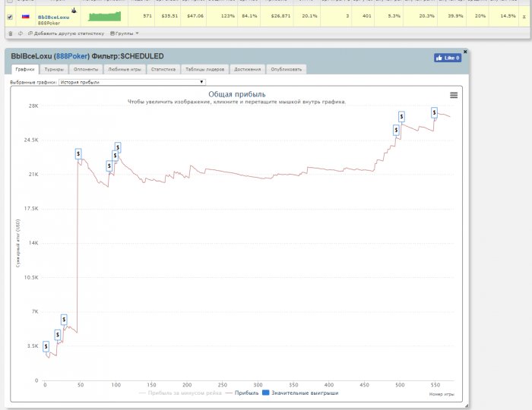
Task: Click the Russian flag icon in player row
Action: coord(25,16)
